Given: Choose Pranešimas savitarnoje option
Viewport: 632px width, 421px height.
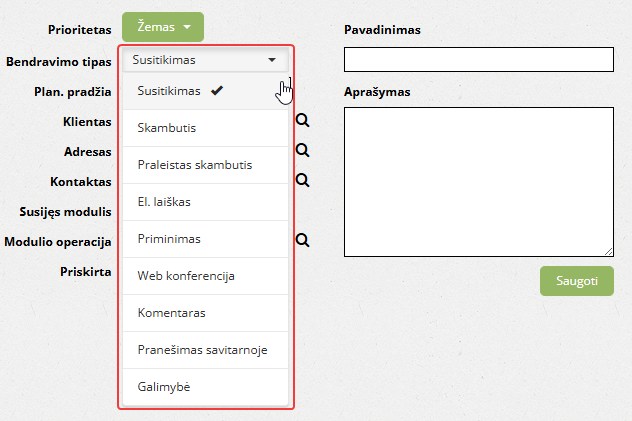Looking at the screenshot, I should click(206, 350).
